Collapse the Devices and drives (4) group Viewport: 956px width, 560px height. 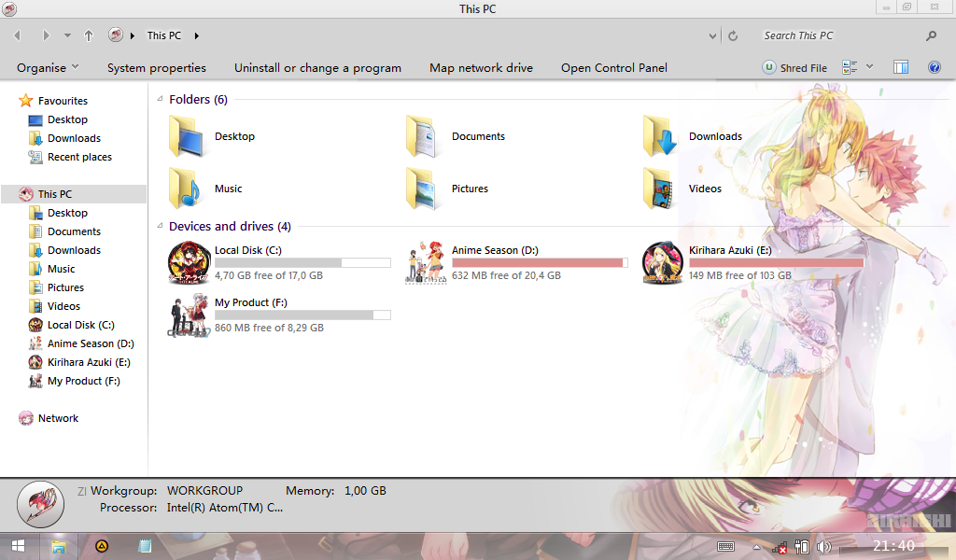tap(160, 226)
